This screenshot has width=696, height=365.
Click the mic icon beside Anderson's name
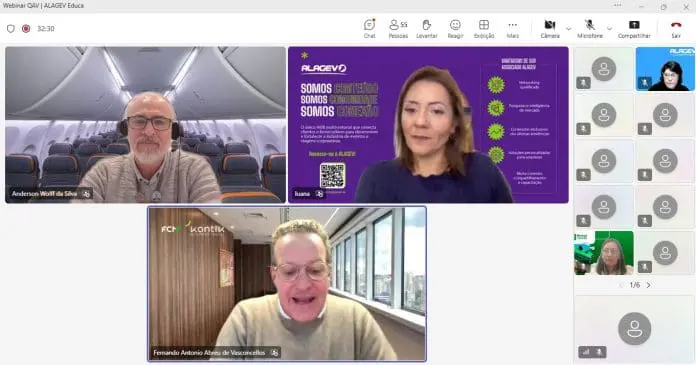pyautogui.click(x=86, y=194)
